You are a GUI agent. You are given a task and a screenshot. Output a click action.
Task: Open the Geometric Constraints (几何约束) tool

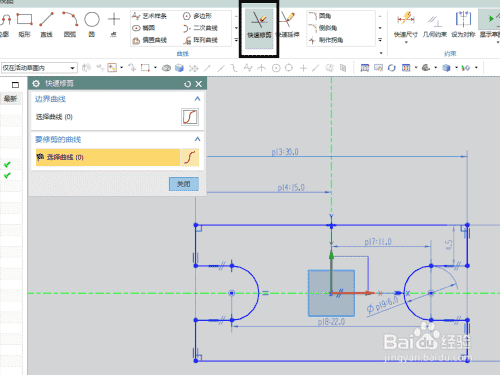pos(435,24)
